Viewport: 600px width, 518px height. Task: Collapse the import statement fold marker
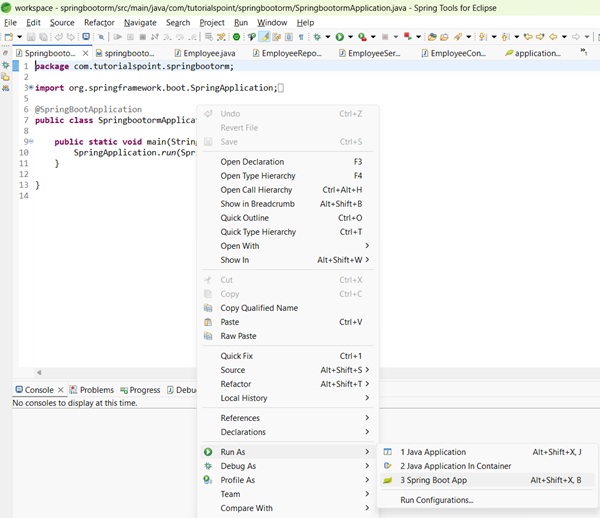[29, 88]
